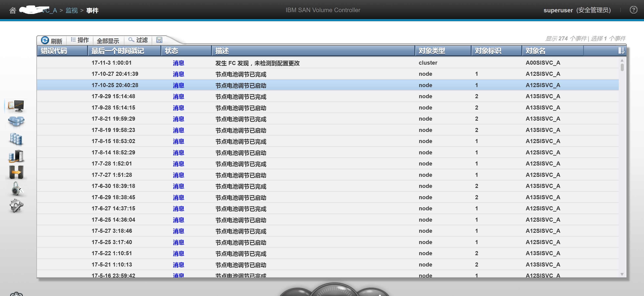Click the description 发生 FC 发现，未检测到配置更改

pos(257,63)
